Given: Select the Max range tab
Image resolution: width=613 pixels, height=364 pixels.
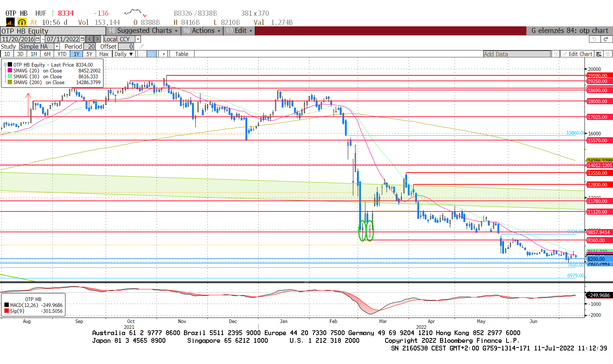Looking at the screenshot, I should point(104,54).
